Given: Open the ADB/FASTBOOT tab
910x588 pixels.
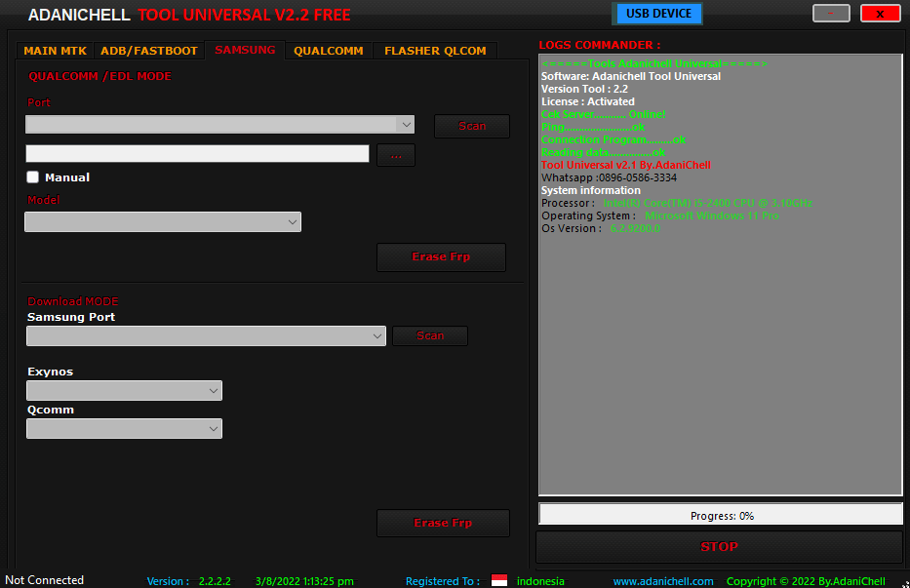Looking at the screenshot, I should click(x=148, y=50).
